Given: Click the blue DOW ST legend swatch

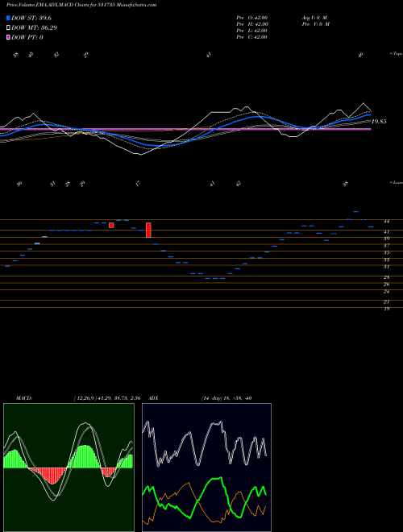Looking at the screenshot, I should pos(8,18).
